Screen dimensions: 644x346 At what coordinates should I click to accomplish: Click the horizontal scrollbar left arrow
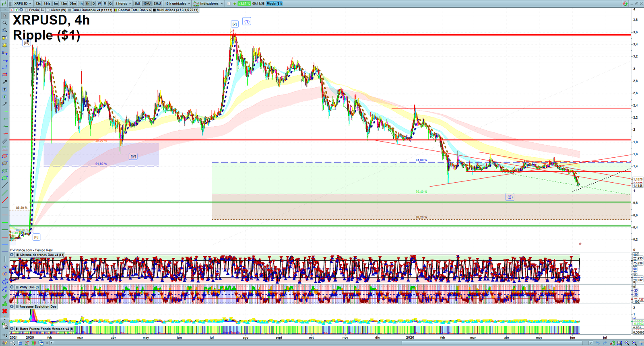[x=52, y=343]
